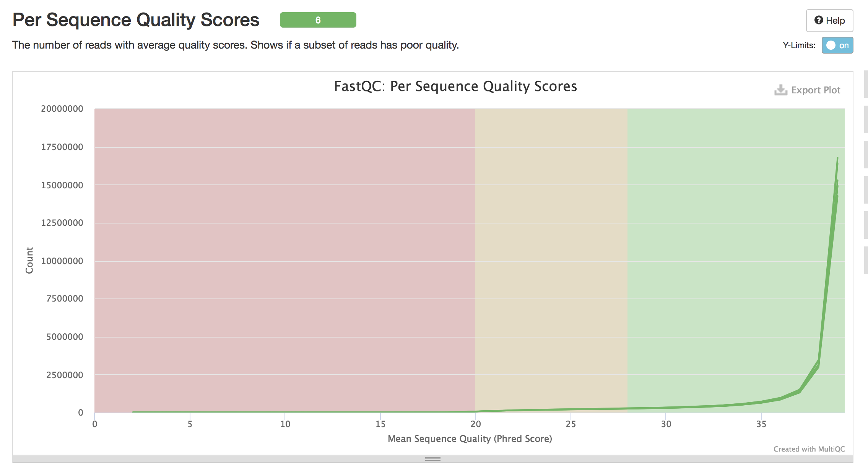868x473 pixels.
Task: Click the question mark icon in Help button
Action: 818,21
